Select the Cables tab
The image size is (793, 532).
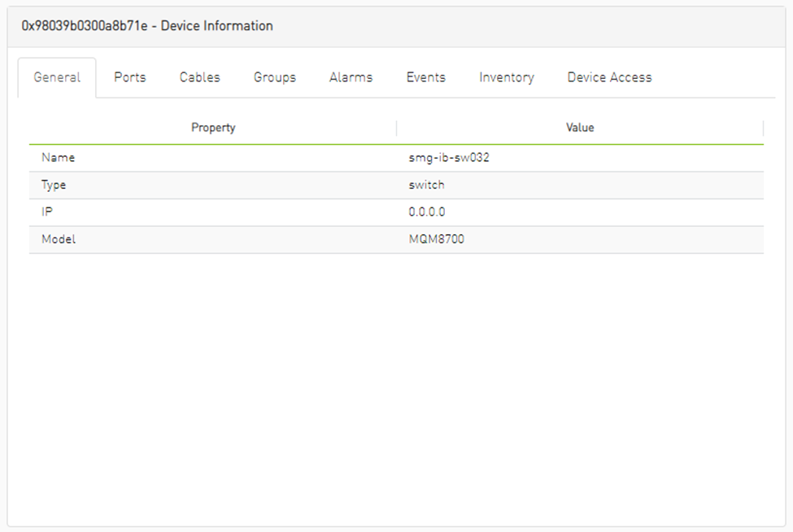pyautogui.click(x=200, y=77)
